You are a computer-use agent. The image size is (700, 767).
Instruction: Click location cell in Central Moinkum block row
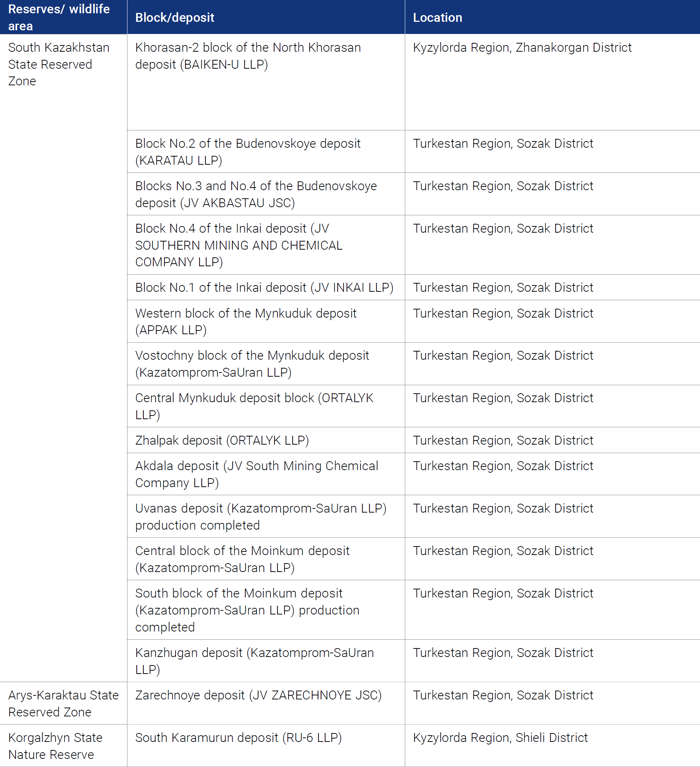[552, 559]
